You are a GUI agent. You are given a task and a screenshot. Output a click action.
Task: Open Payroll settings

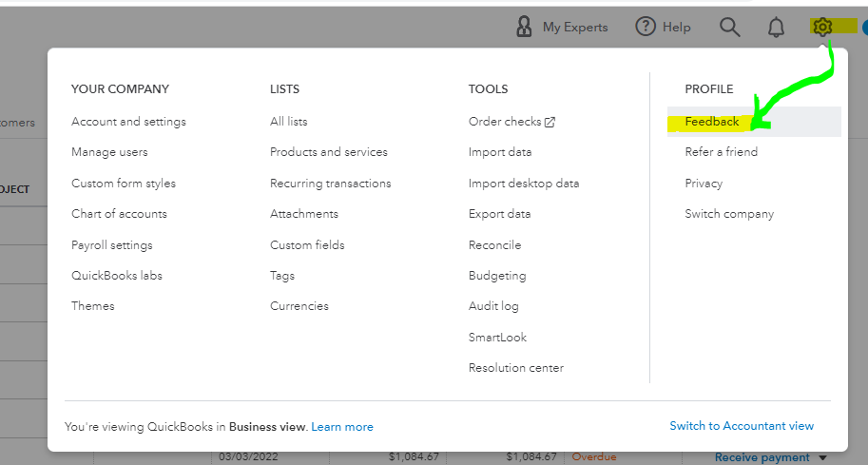click(x=112, y=245)
